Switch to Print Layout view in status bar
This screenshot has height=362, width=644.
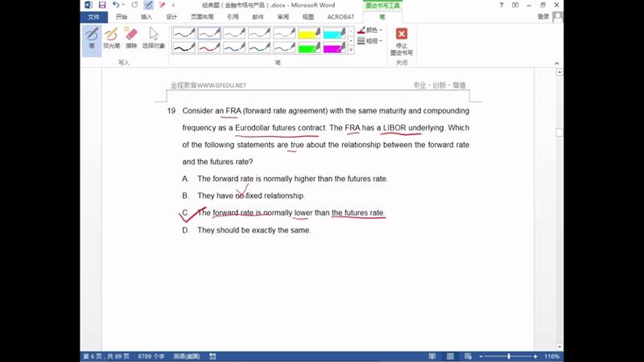pyautogui.click(x=450, y=356)
